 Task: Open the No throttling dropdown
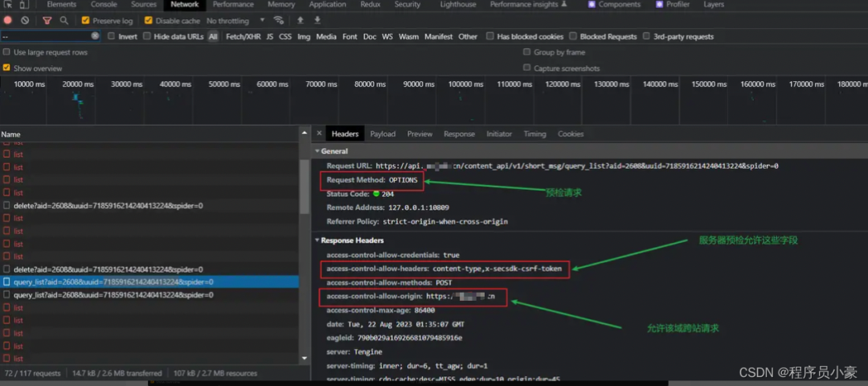click(x=235, y=20)
